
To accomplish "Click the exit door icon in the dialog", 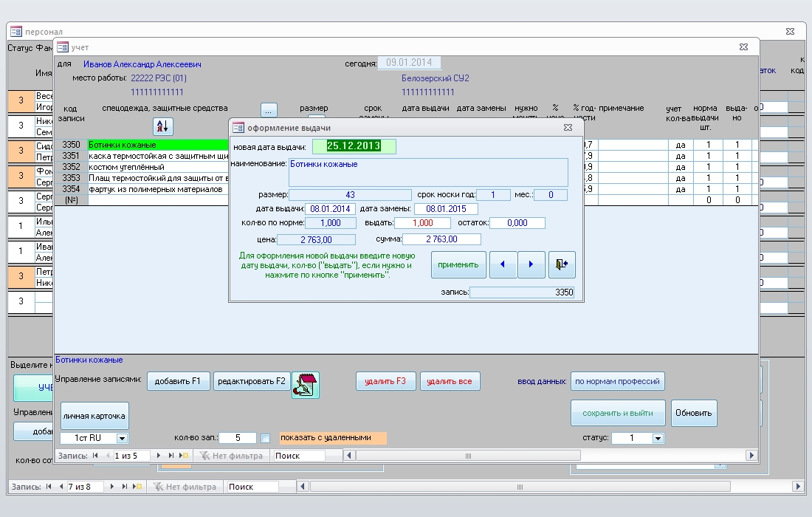I will [x=562, y=264].
